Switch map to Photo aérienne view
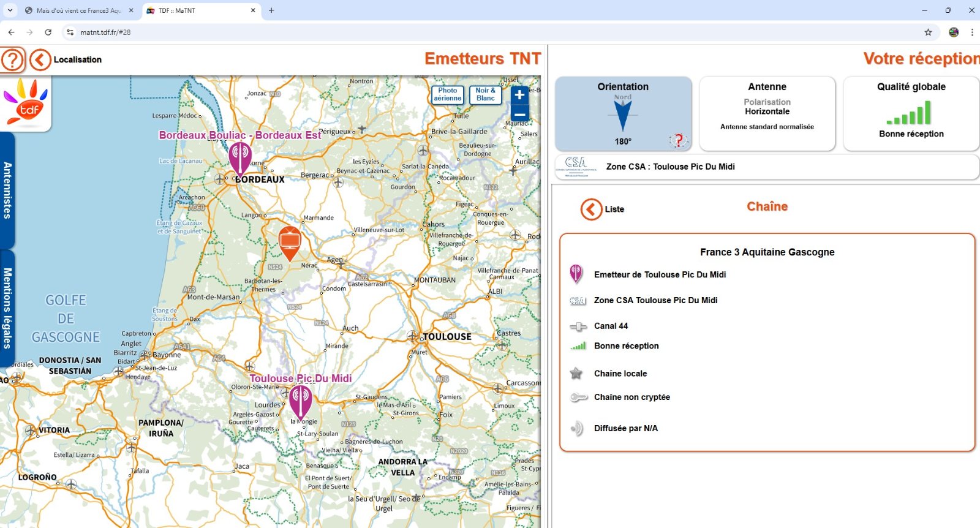Screen dimensions: 980x528 tap(448, 94)
